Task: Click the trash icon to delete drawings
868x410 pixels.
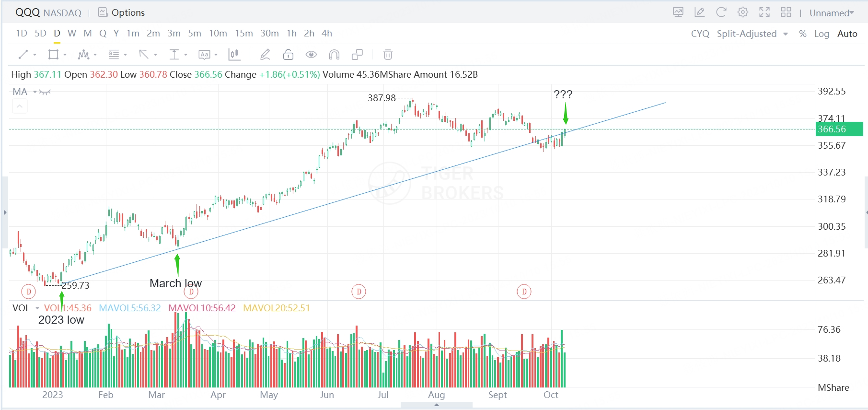Action: [x=388, y=55]
